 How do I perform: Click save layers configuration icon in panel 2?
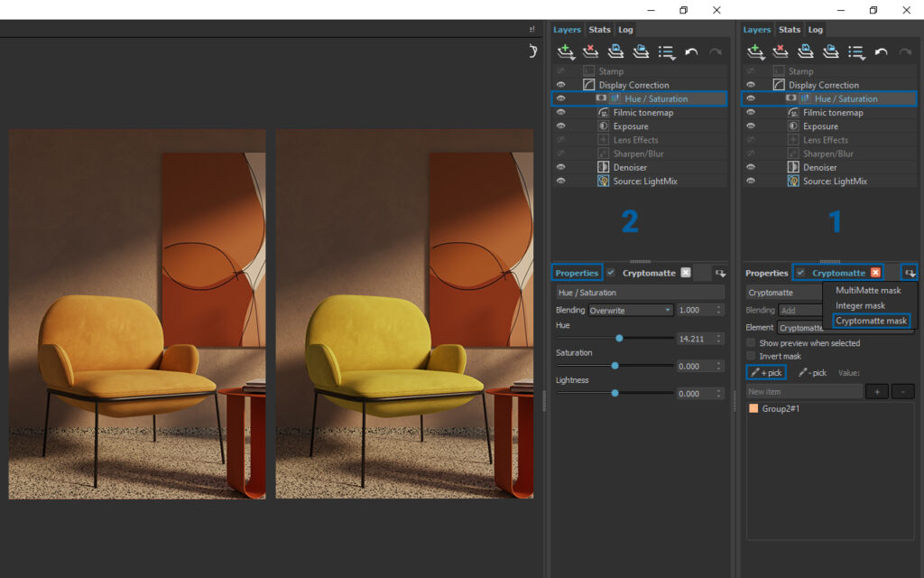click(x=615, y=51)
